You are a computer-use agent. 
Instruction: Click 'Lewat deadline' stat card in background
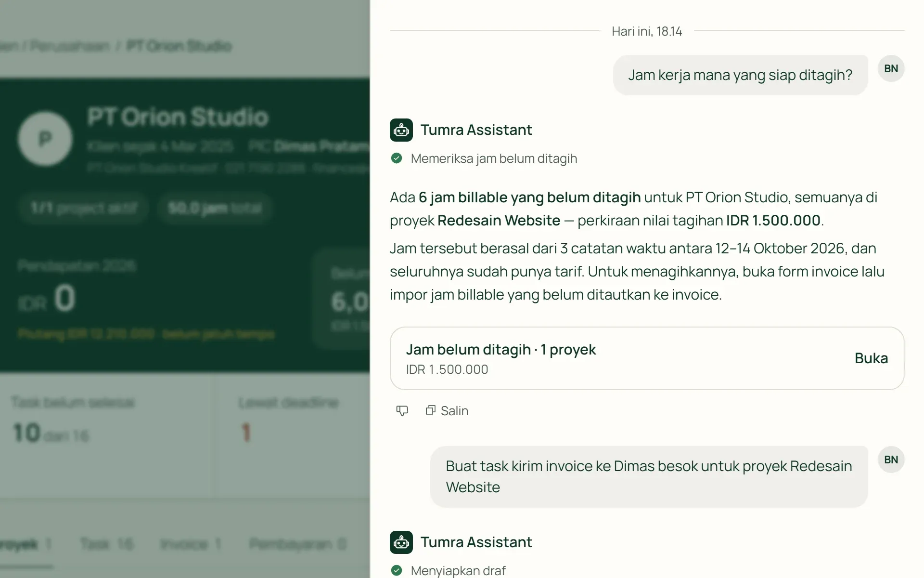(292, 436)
